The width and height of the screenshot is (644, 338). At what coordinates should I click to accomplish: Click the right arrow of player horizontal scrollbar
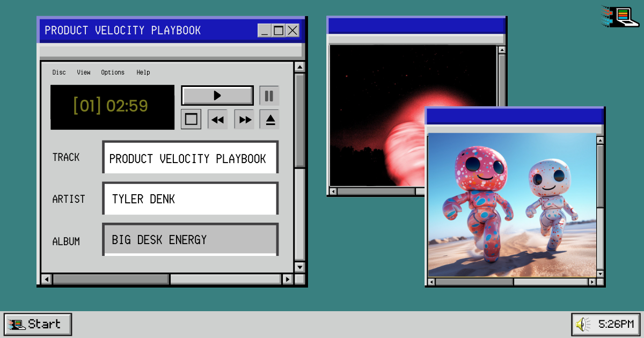click(288, 279)
